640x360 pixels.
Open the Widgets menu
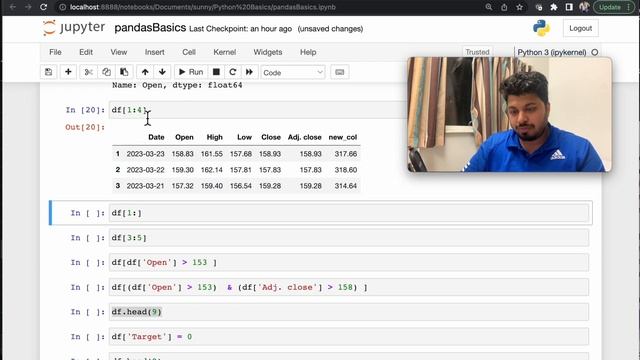point(268,52)
